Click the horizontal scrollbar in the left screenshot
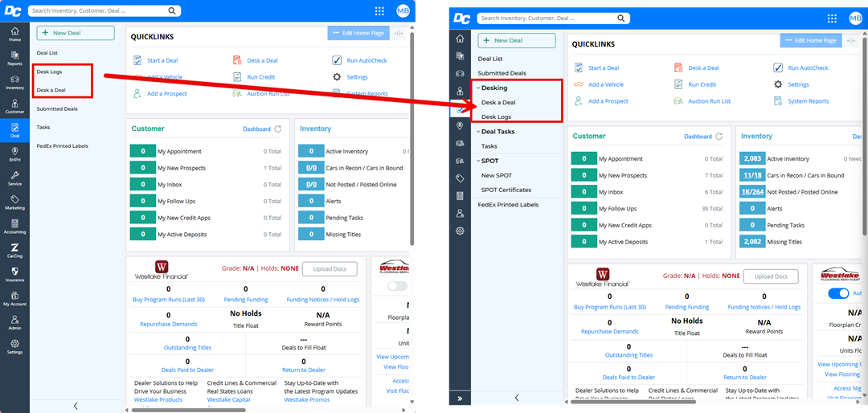The image size is (868, 413). [x=188, y=411]
